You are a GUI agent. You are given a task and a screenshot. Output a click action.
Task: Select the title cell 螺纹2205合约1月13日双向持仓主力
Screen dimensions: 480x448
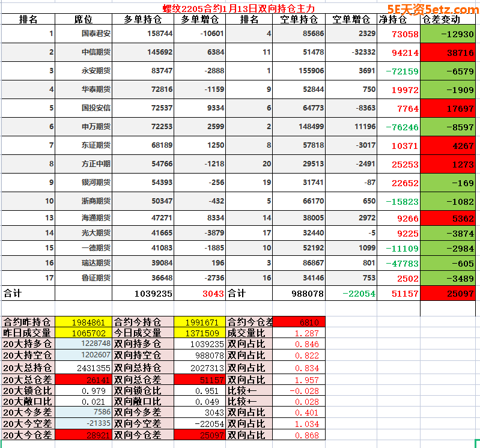pyautogui.click(x=238, y=9)
